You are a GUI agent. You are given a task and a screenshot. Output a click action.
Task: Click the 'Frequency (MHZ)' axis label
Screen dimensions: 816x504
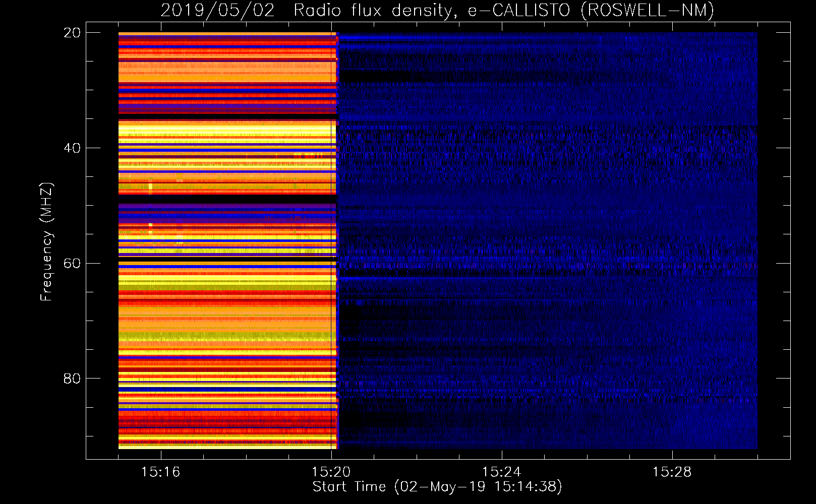(46, 242)
